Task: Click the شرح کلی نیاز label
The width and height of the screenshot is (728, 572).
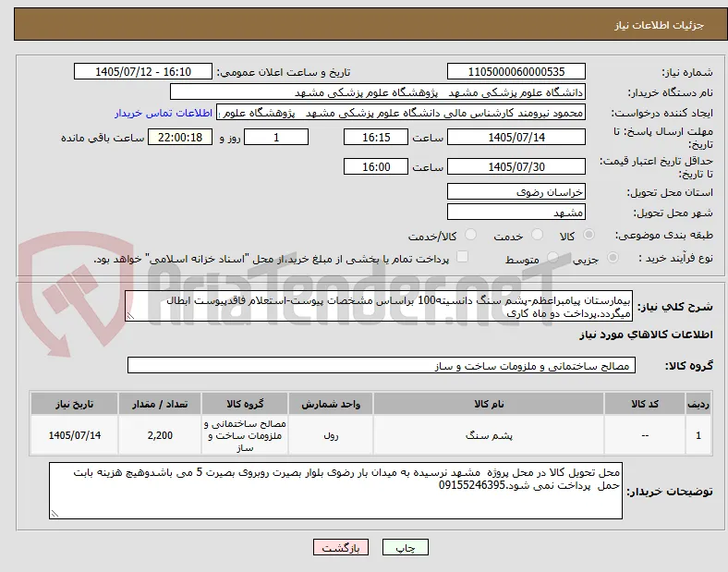Action: tap(674, 307)
